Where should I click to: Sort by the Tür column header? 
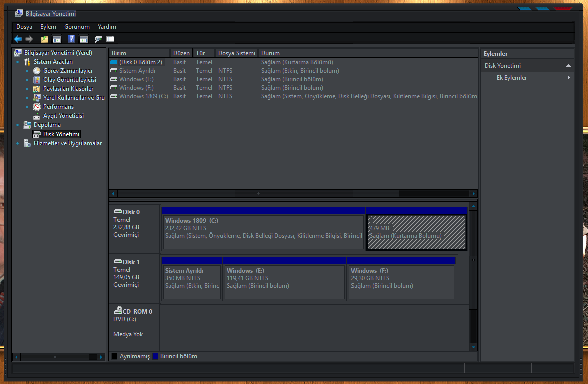click(x=204, y=53)
